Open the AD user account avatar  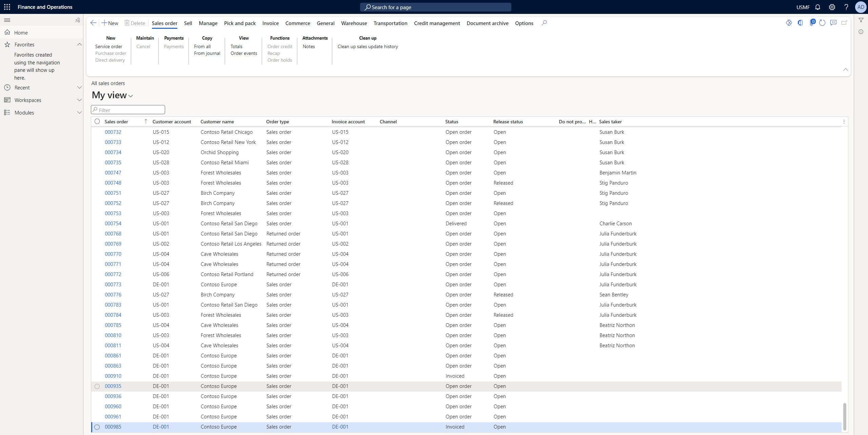coord(861,7)
